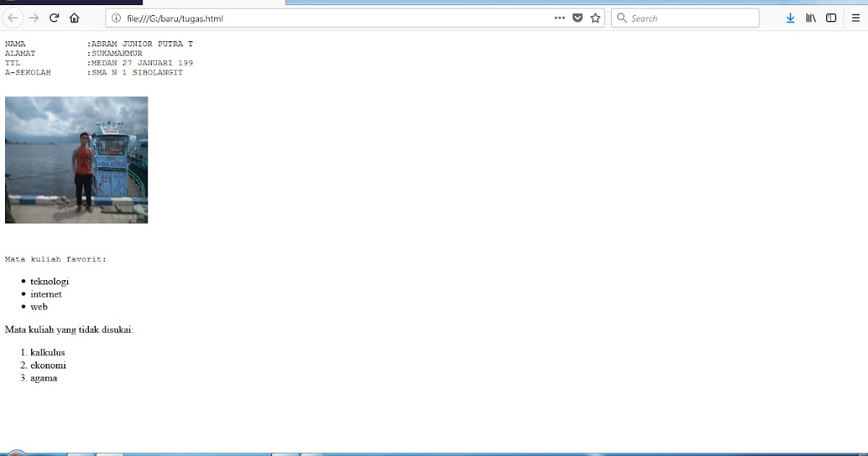Toggle the browser sidebar

pyautogui.click(x=830, y=17)
